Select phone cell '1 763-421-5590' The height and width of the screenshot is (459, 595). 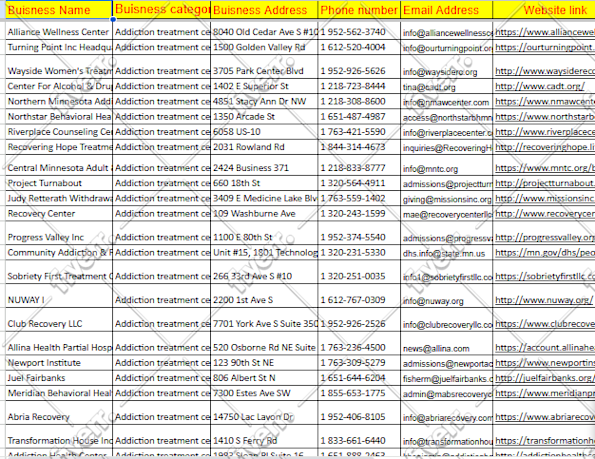click(x=359, y=132)
